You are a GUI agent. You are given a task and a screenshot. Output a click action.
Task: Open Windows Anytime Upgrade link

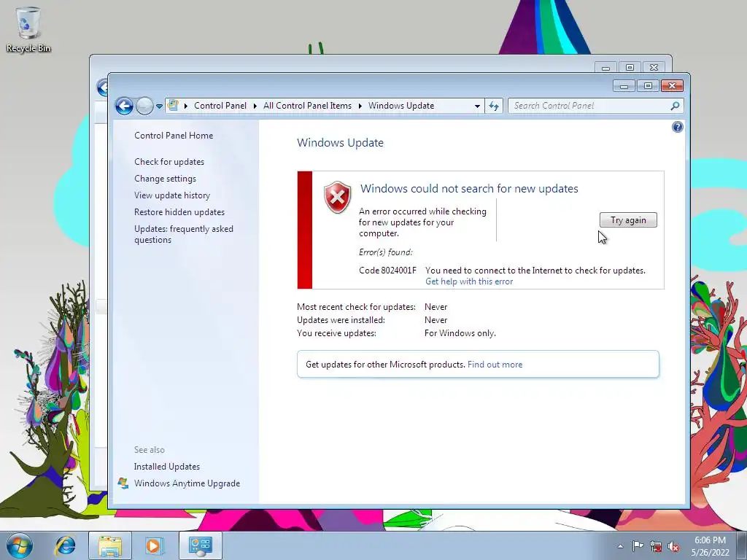187,483
